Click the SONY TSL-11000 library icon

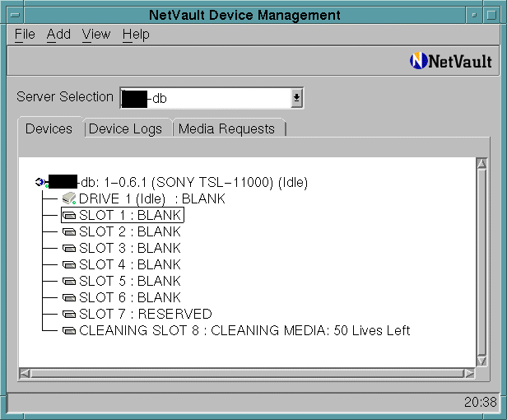click(x=40, y=182)
